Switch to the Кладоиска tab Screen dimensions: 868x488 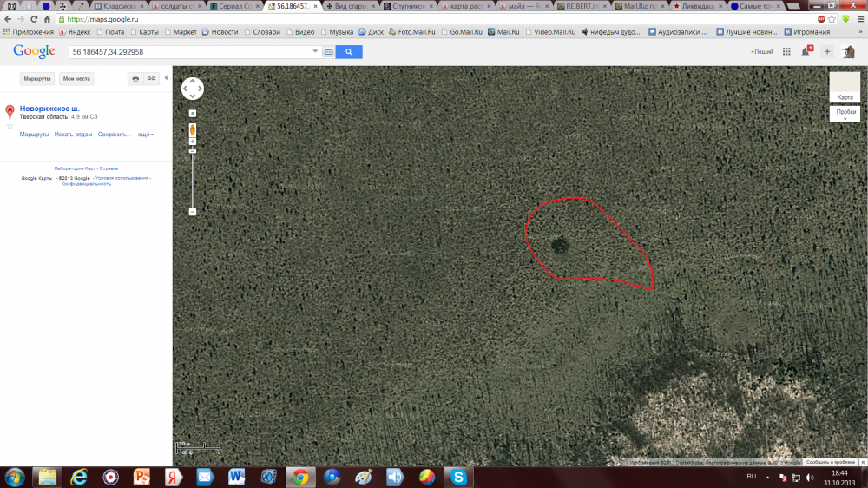(119, 6)
